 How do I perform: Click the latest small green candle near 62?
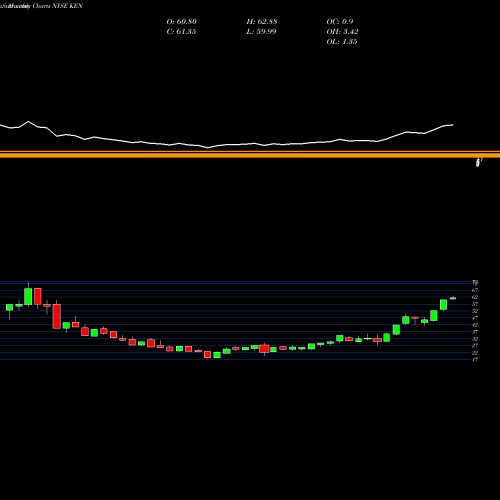tap(453, 298)
